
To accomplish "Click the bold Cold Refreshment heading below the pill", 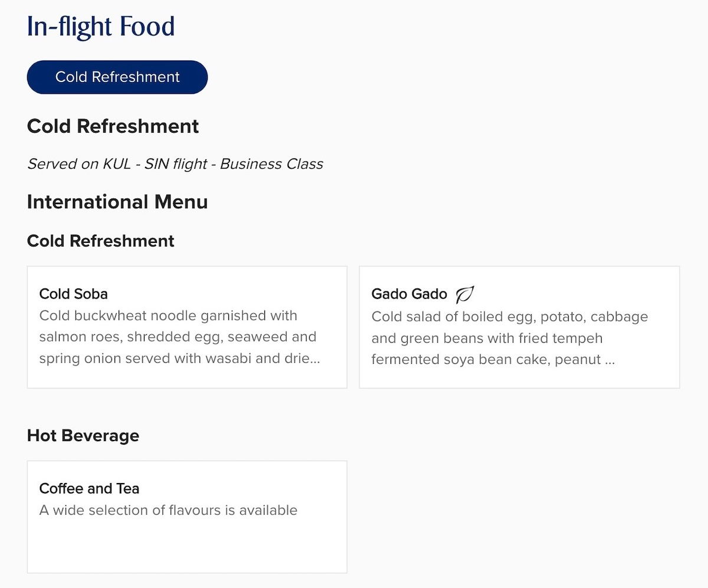I will pos(113,126).
